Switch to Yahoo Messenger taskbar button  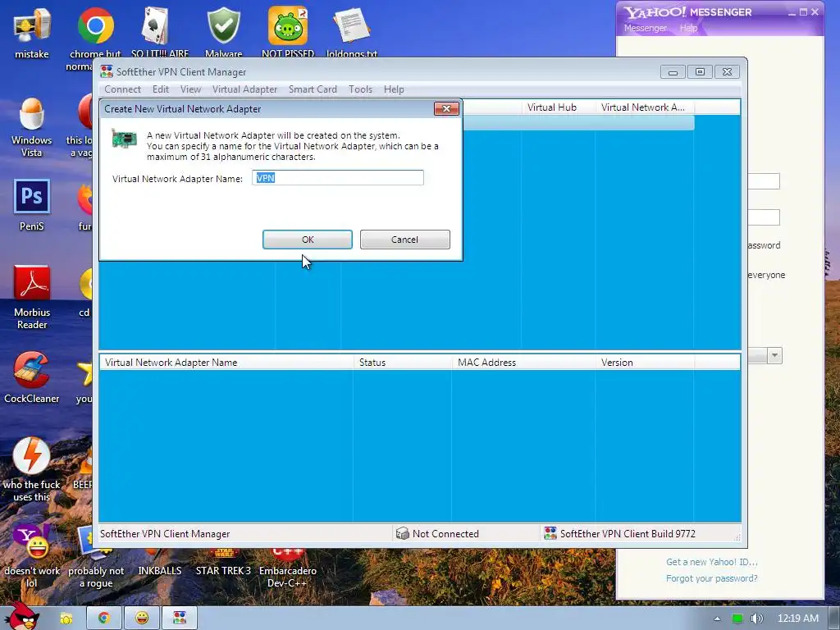(x=142, y=619)
